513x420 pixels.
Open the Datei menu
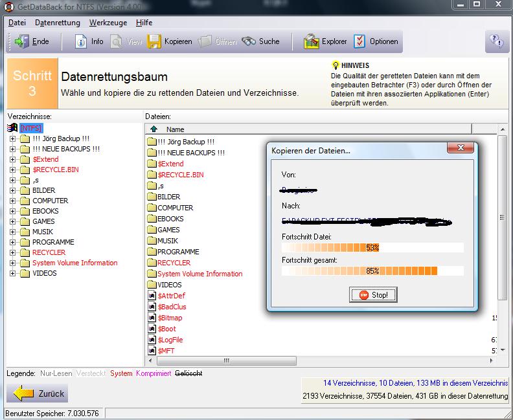point(17,23)
